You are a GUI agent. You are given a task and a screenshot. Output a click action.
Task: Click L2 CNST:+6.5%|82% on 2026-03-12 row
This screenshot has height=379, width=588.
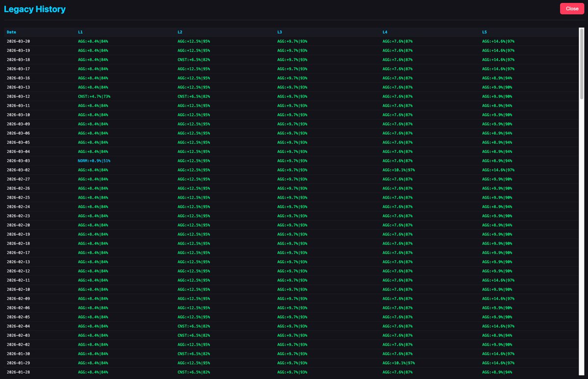(x=194, y=96)
